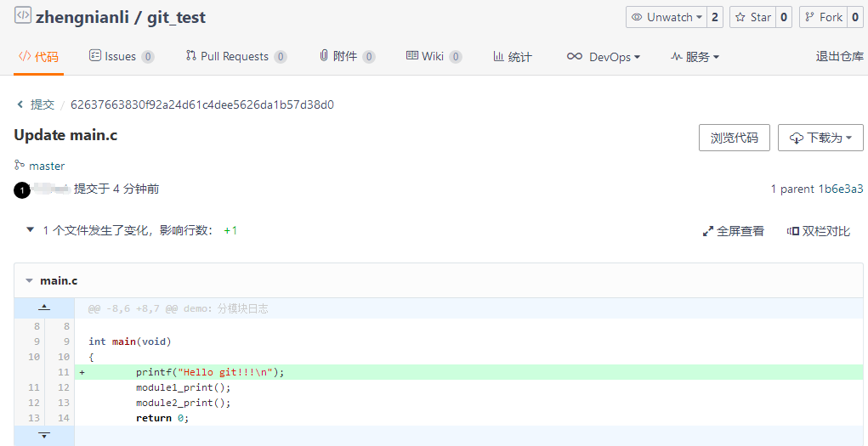
Task: Click the master branch icon
Action: 20,166
